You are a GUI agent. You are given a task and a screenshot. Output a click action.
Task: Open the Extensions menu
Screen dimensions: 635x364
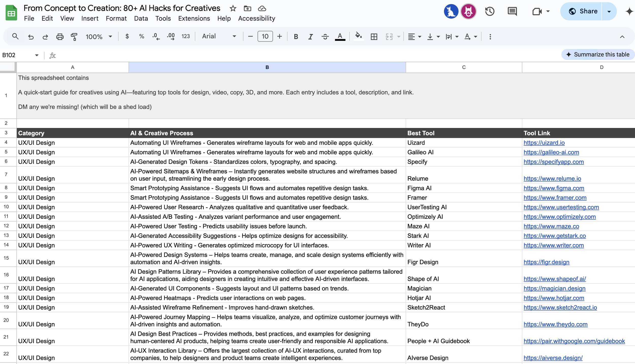click(x=194, y=18)
